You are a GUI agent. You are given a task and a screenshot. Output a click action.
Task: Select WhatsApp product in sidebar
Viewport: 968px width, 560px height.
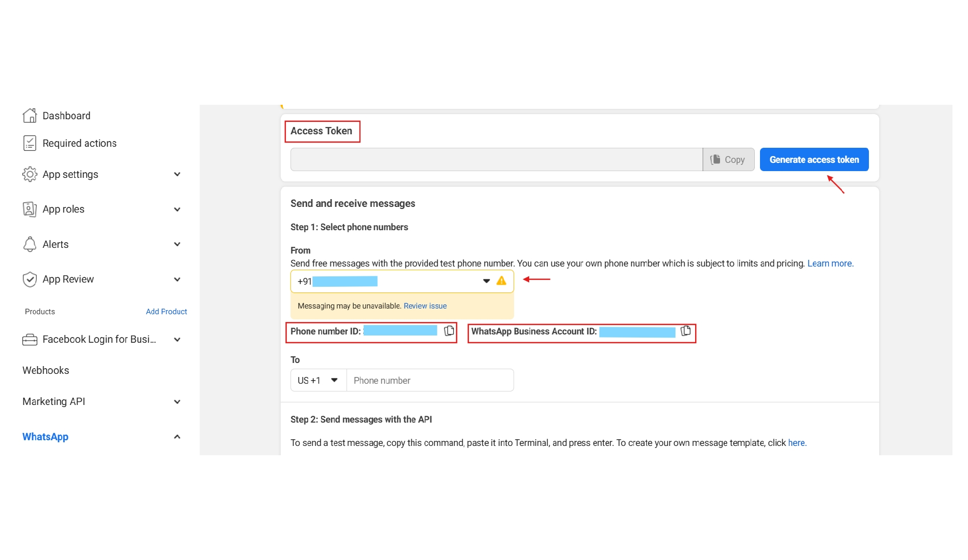[45, 437]
